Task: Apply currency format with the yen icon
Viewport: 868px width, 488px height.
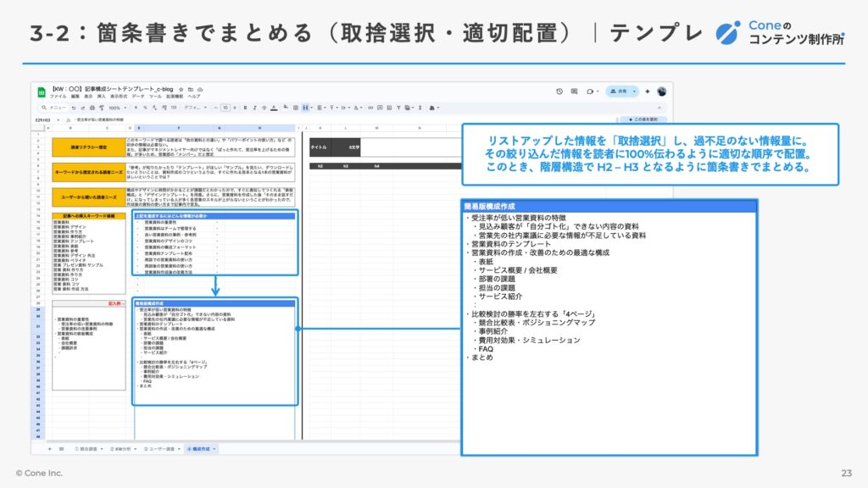Action: point(136,108)
